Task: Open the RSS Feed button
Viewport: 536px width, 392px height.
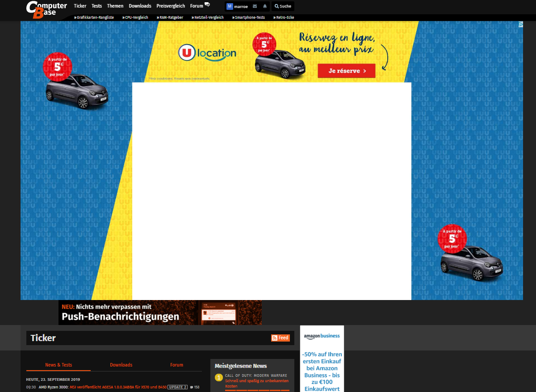Action: click(x=281, y=338)
